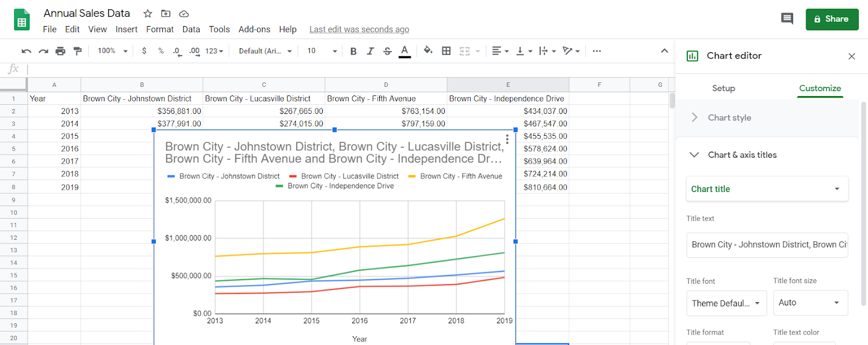Open comment history icon
The image size is (868, 345).
(787, 19)
